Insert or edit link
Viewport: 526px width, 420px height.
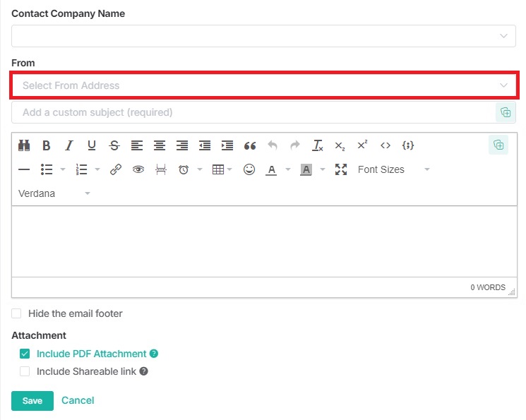pyautogui.click(x=116, y=169)
